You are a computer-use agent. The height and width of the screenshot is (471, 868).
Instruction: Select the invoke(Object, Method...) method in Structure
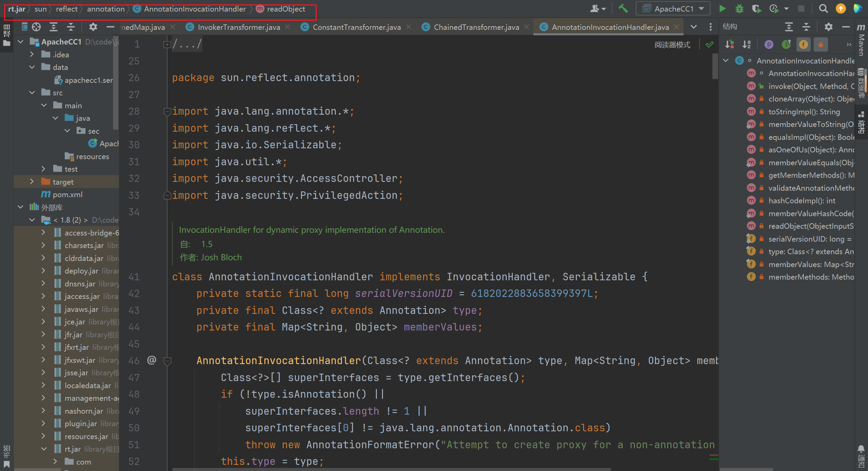(x=811, y=86)
